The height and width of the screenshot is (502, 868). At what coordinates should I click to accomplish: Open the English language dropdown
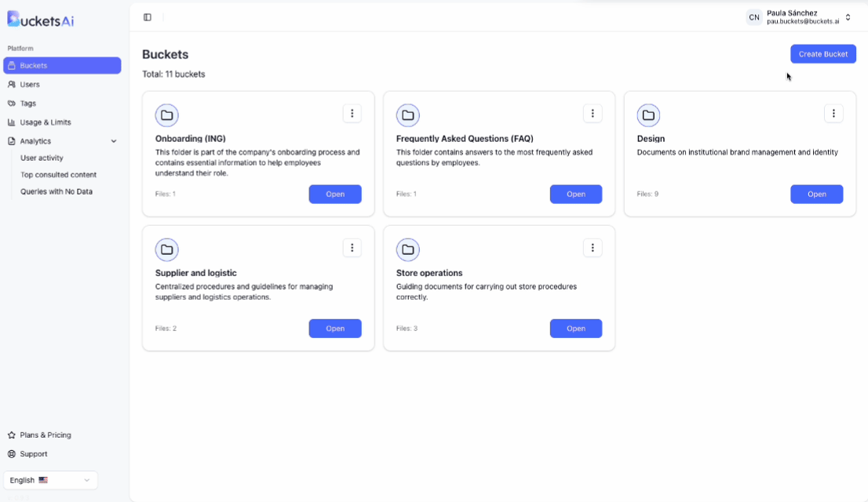point(51,480)
